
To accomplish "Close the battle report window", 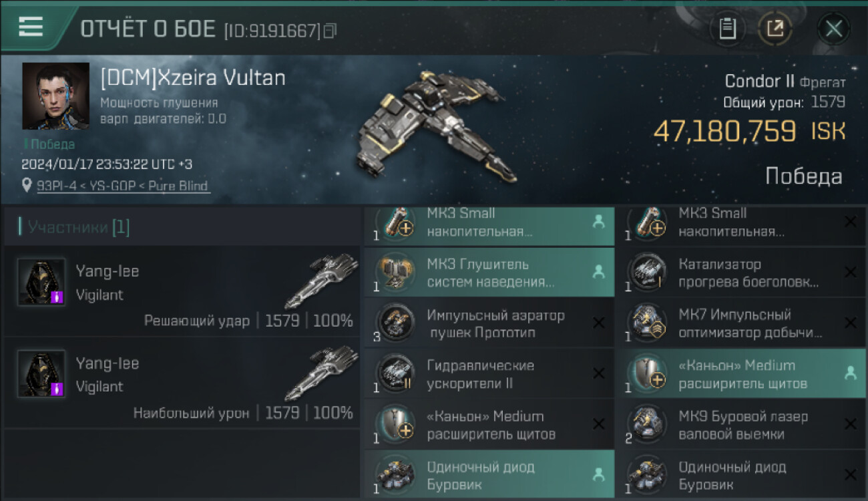I will coord(833,29).
